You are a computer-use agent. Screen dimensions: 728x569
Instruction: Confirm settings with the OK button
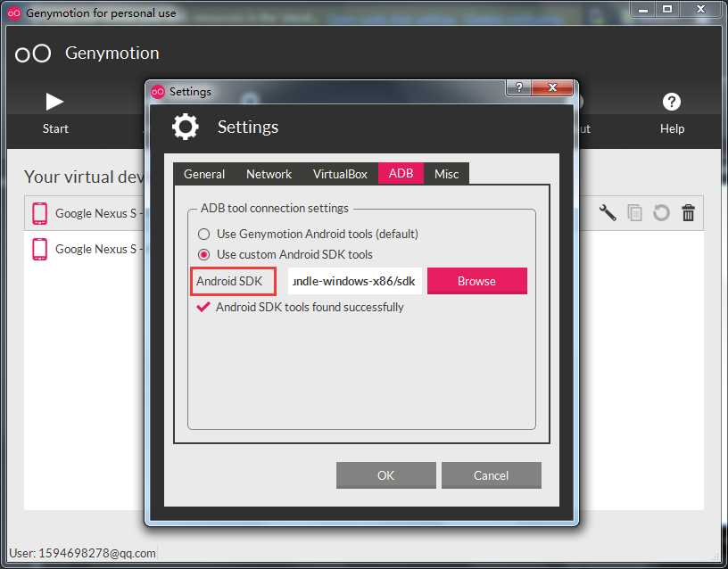tap(385, 475)
